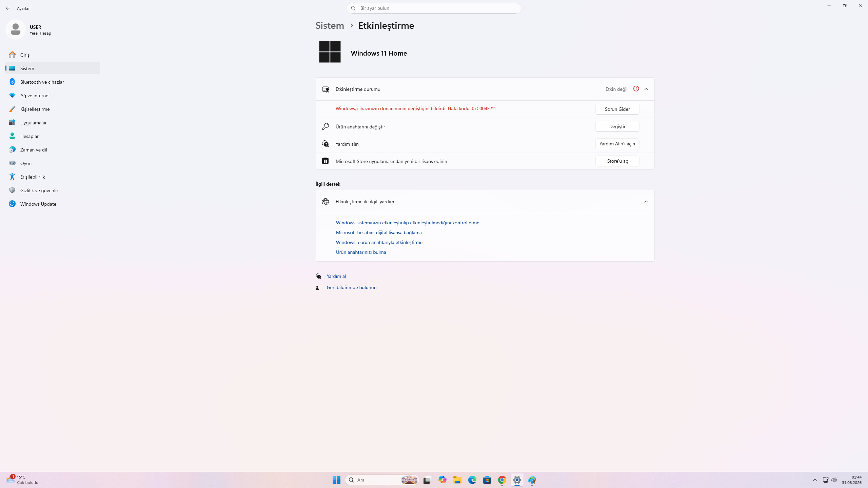Click the 'Ürün anahtarını değiştir' label
Screen dimensions: 868x488
pyautogui.click(x=360, y=127)
